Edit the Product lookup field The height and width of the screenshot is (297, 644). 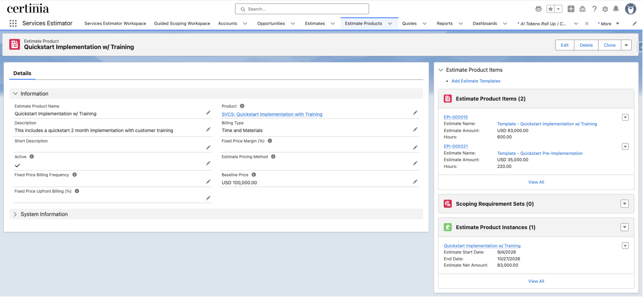tap(415, 113)
